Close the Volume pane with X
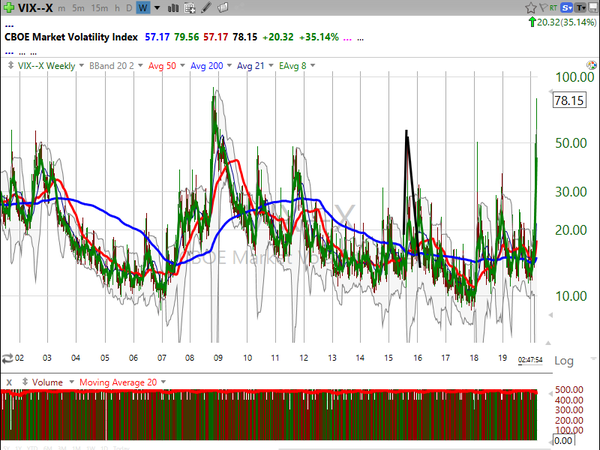This screenshot has height=450, width=600. click(x=9, y=382)
